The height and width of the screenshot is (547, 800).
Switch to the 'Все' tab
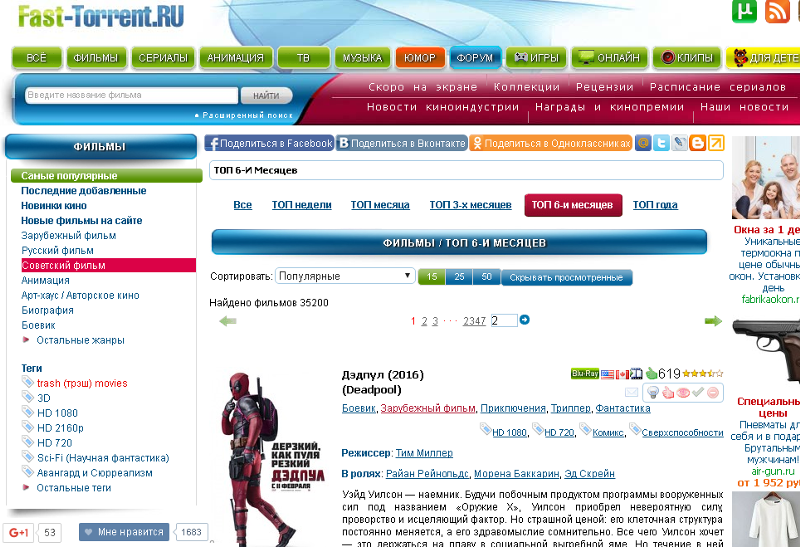point(242,205)
